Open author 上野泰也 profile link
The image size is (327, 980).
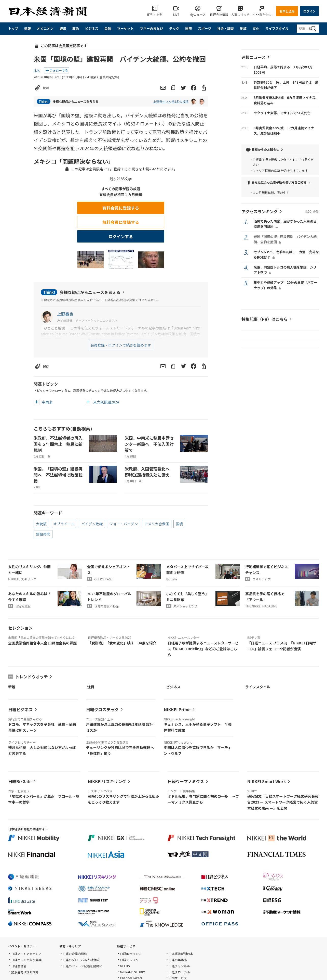pyautogui.click(x=65, y=314)
